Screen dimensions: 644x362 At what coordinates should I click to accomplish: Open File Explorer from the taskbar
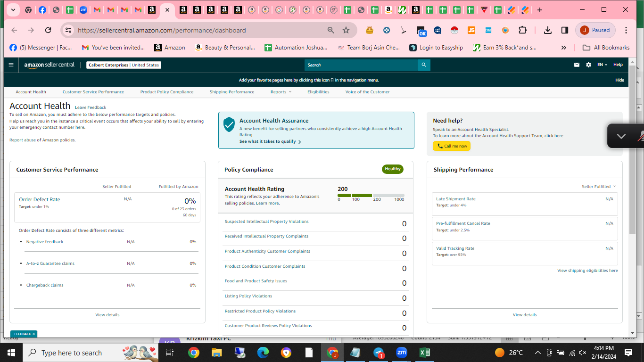(x=216, y=353)
